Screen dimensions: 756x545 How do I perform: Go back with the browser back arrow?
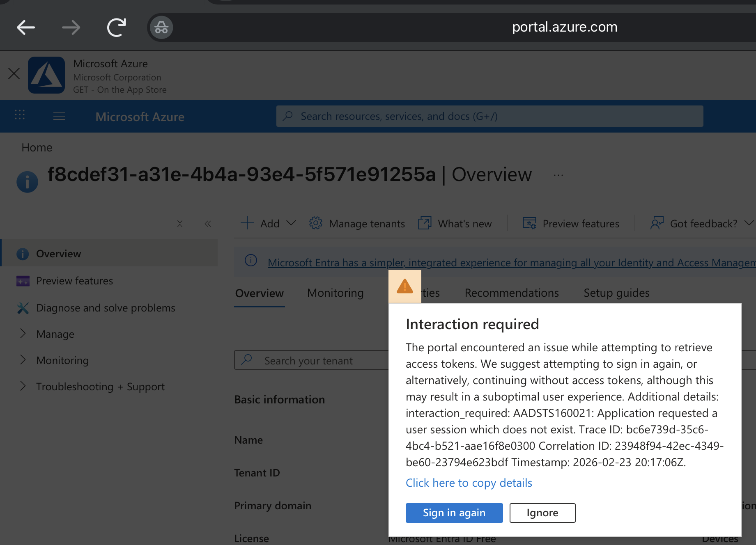pyautogui.click(x=25, y=27)
